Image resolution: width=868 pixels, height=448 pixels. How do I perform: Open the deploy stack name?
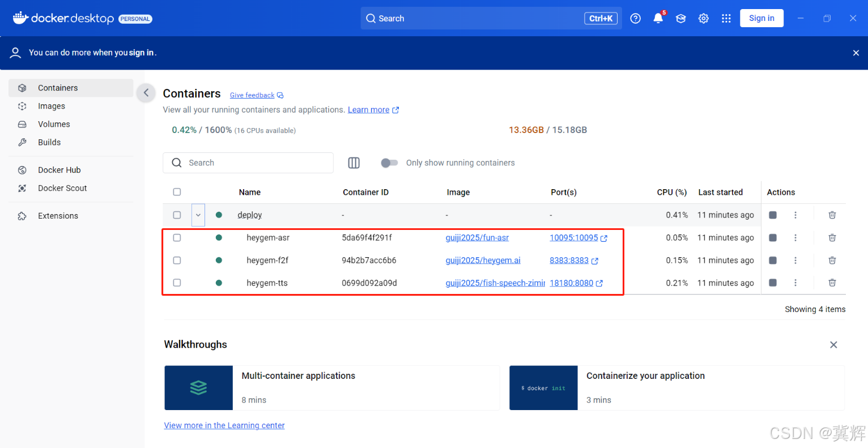250,215
